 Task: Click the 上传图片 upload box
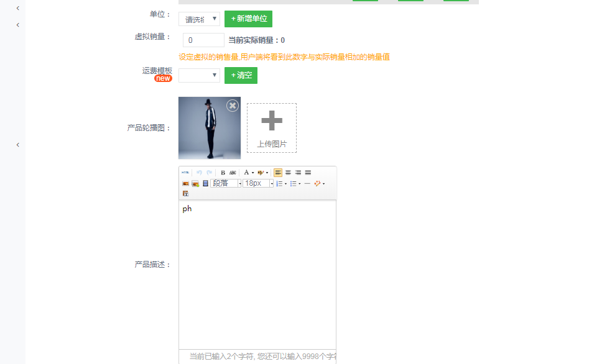(x=272, y=128)
